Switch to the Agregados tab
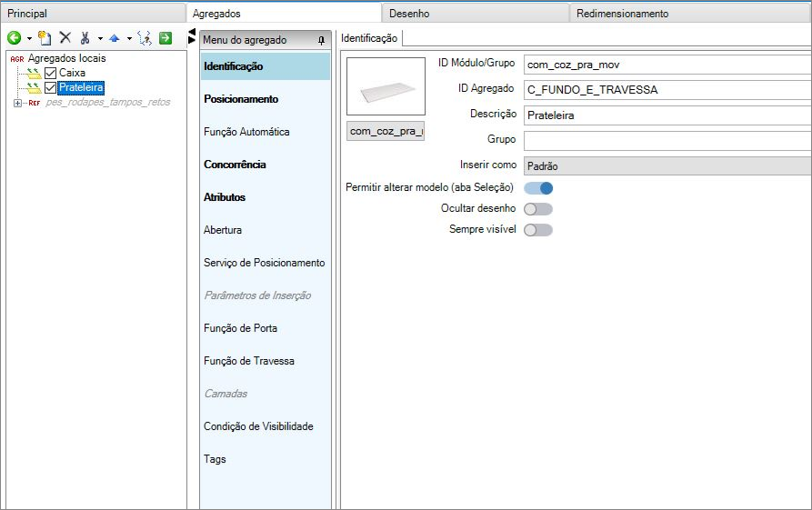 tap(284, 14)
